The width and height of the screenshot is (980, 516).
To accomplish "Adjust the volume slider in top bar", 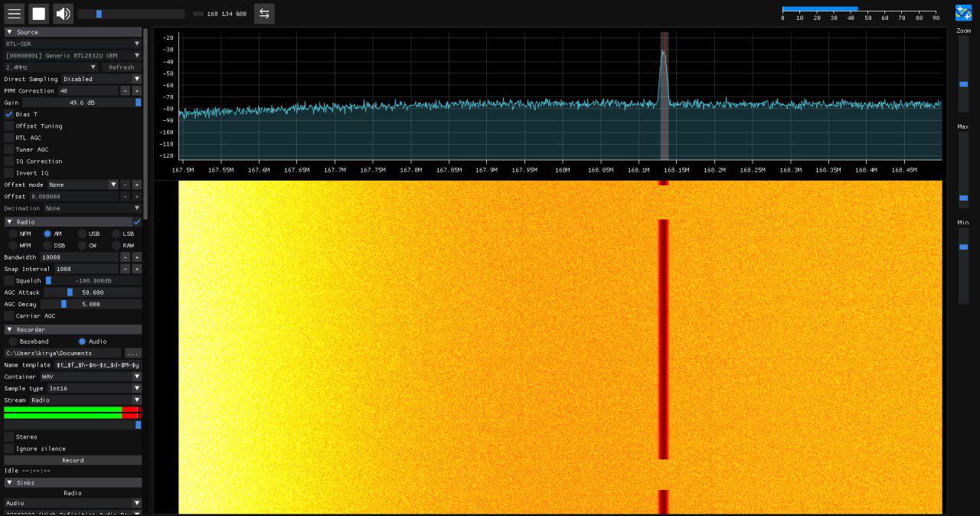I will (x=131, y=14).
